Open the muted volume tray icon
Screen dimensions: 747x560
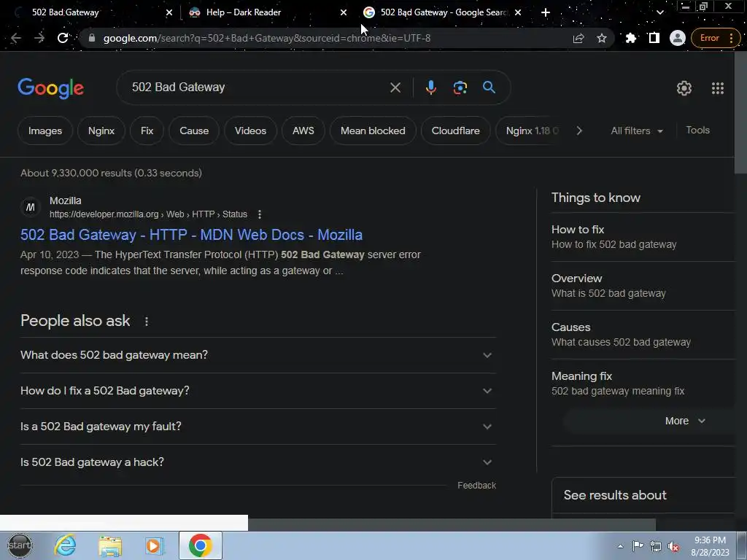pos(673,546)
